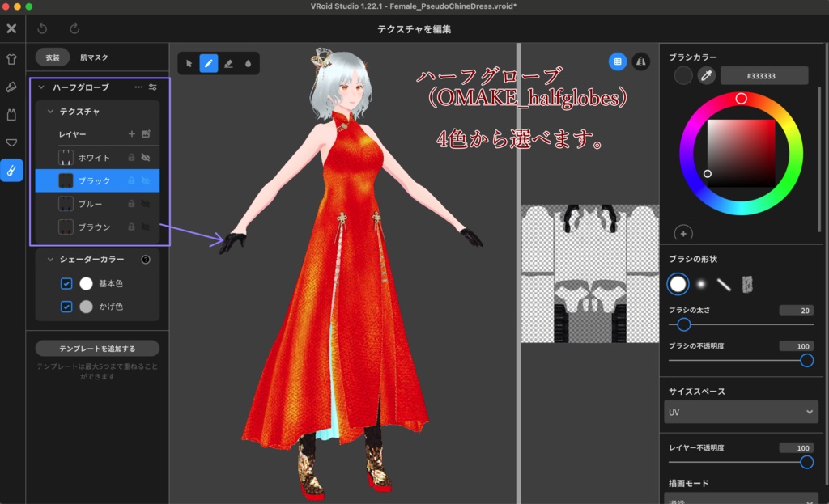Screen dimensions: 829x504
Task: Choose the hard round brush shape
Action: click(678, 284)
